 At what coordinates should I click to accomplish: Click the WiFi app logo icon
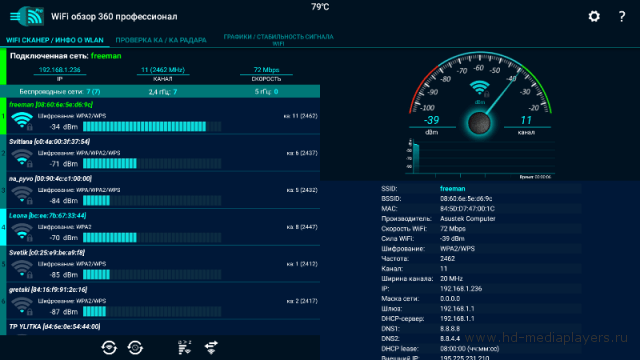[34, 16]
